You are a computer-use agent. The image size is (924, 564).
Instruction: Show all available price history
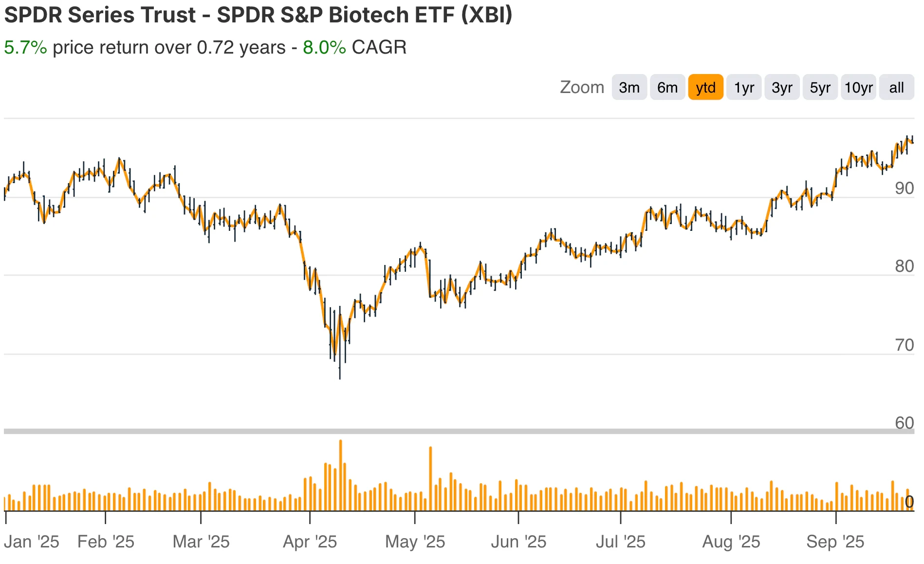(x=896, y=87)
